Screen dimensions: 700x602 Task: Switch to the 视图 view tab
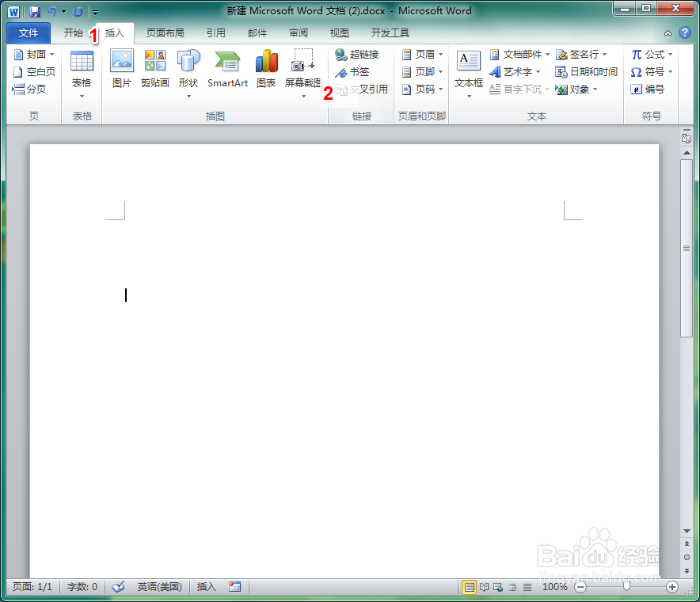[339, 33]
